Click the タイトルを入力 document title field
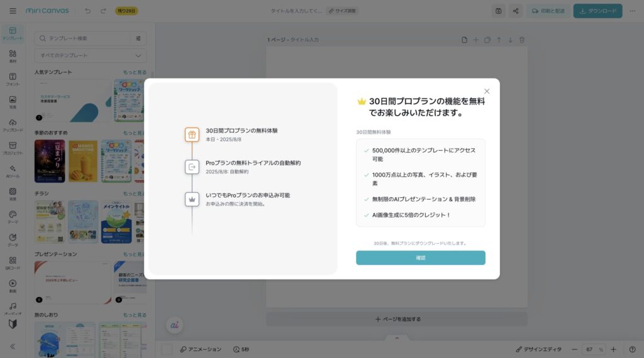The image size is (644, 358). click(x=296, y=11)
